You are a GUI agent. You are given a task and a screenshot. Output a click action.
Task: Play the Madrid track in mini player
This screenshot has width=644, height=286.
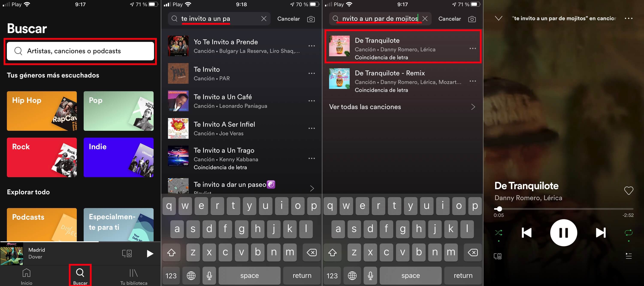(x=150, y=254)
